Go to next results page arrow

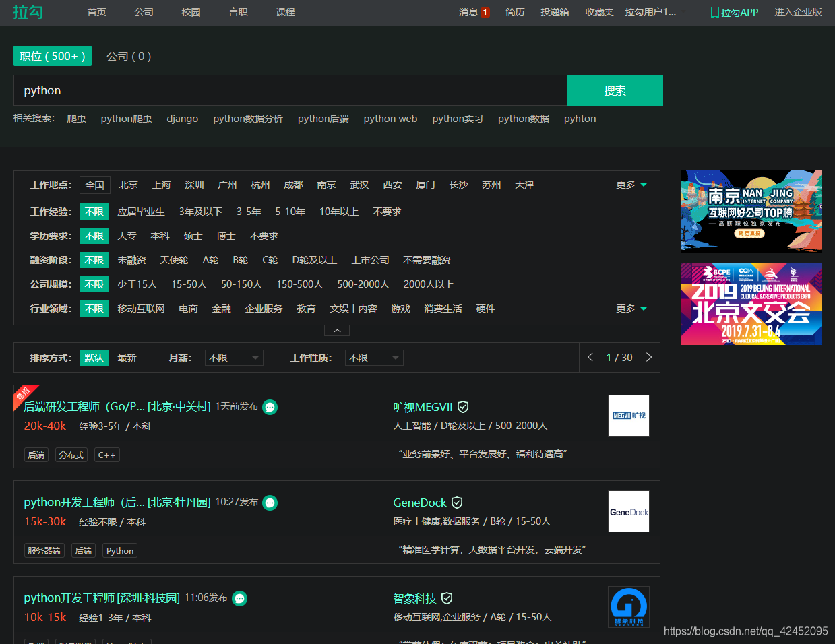click(x=649, y=357)
